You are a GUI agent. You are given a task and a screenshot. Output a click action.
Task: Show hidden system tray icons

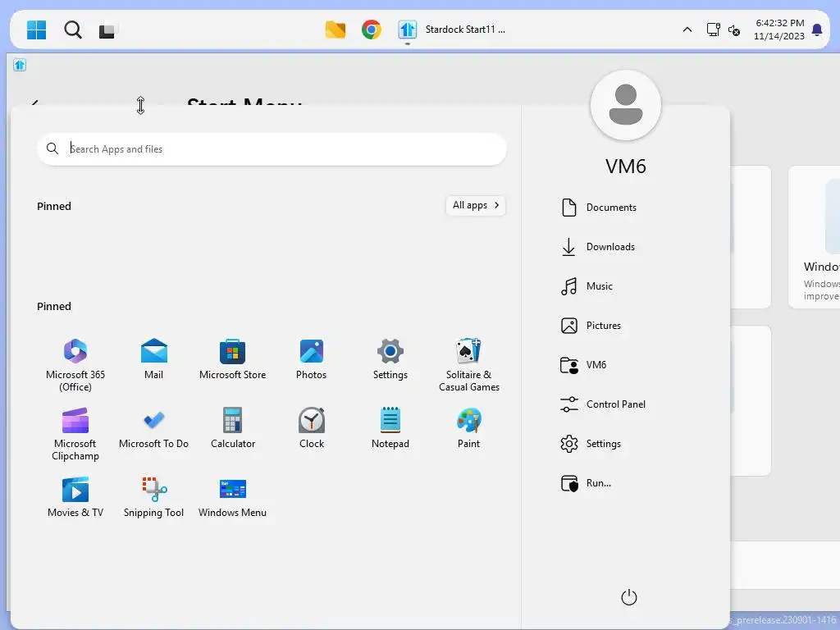point(687,30)
